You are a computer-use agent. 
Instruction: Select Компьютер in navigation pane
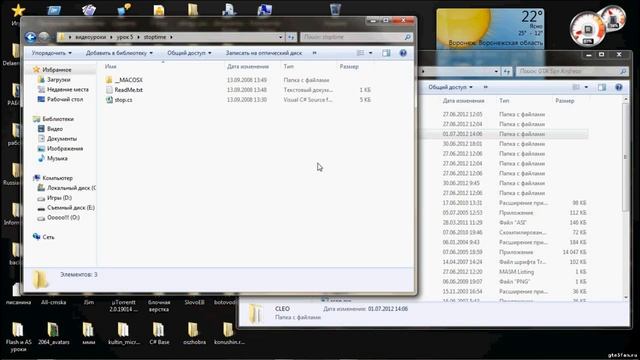pyautogui.click(x=57, y=178)
